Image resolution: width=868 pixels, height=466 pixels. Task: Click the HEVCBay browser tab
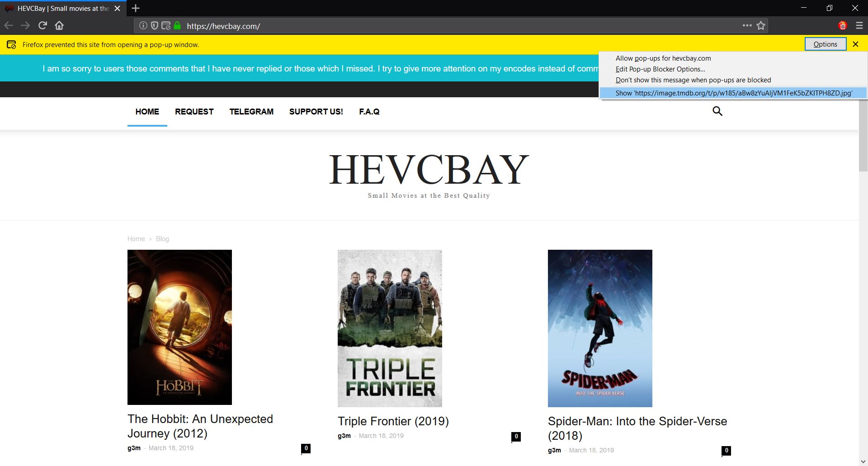pos(63,8)
